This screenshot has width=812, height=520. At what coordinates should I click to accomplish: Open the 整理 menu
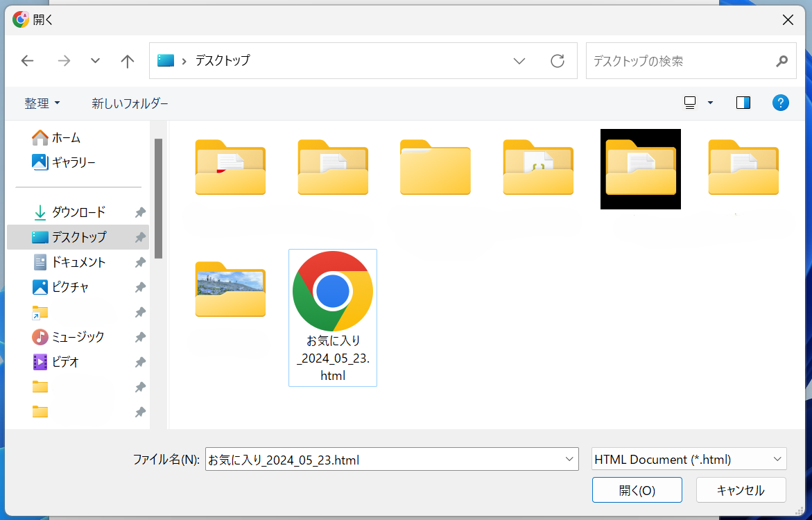pos(42,103)
